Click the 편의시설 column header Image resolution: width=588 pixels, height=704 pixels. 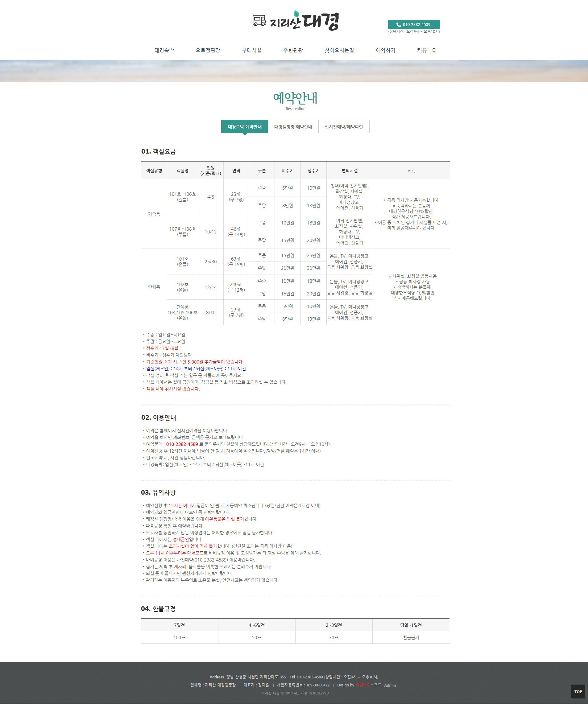[x=350, y=171]
